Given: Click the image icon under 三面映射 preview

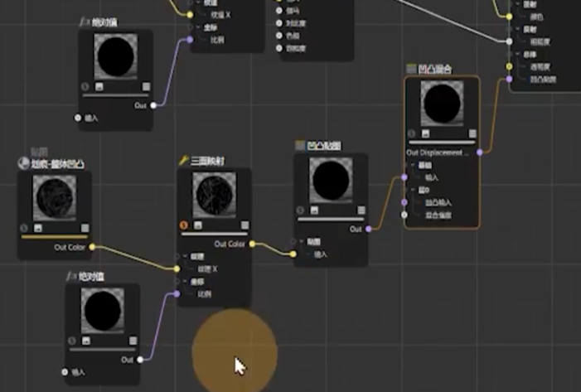Looking at the screenshot, I should [x=198, y=225].
